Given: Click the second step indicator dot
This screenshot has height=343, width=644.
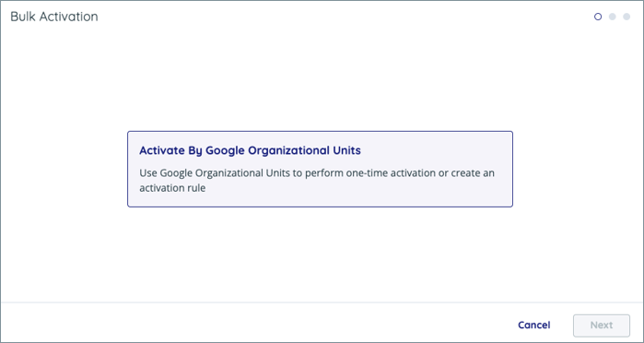Looking at the screenshot, I should pyautogui.click(x=613, y=17).
